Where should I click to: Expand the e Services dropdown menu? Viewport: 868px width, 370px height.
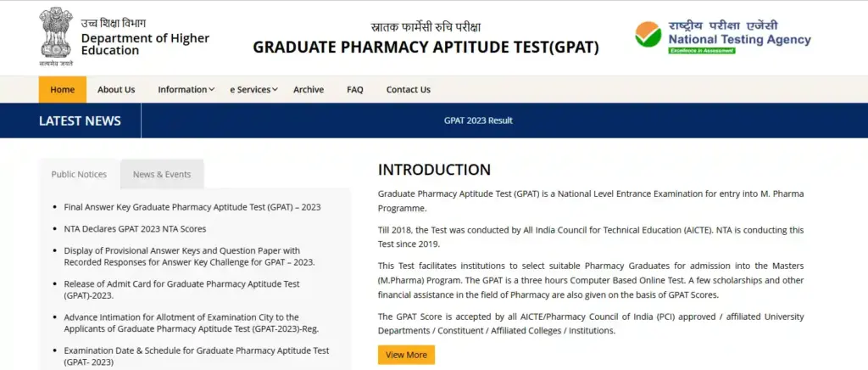tap(253, 90)
